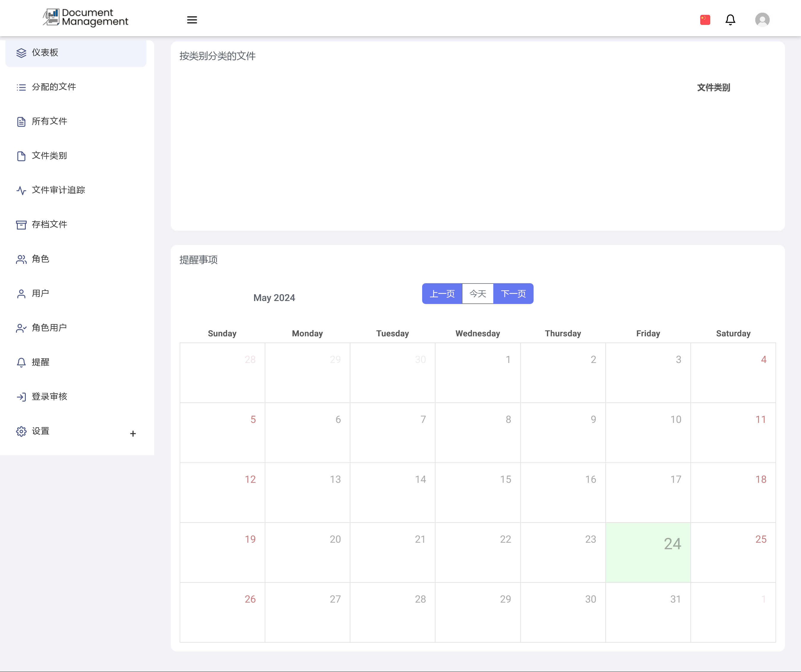Click the 仪表板 layers icon
This screenshot has height=672, width=801.
click(21, 53)
